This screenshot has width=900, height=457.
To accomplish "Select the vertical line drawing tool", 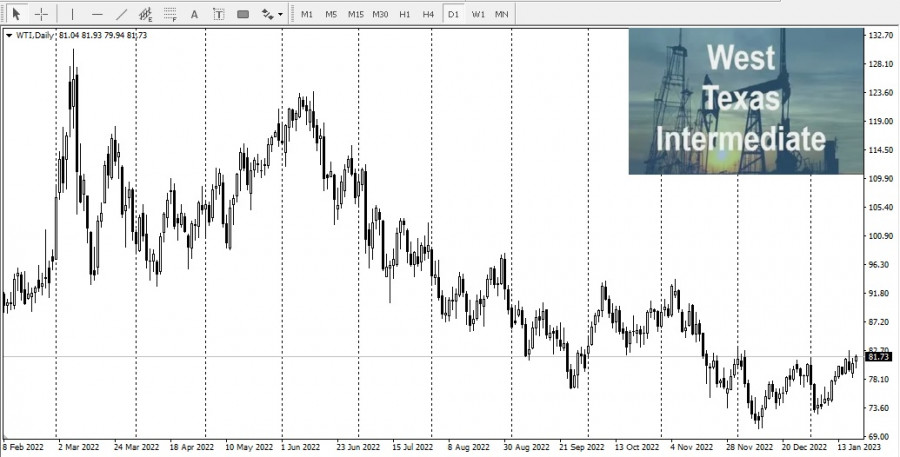I will point(72,14).
